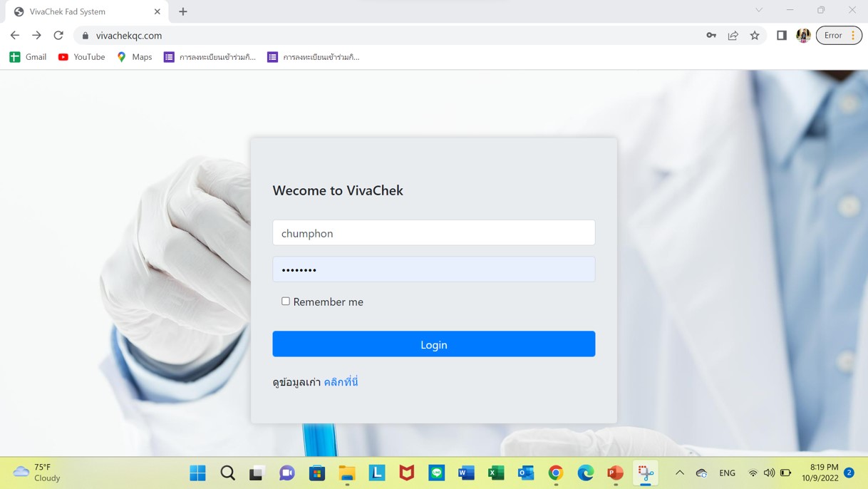
Task: Open the battery status tray icon
Action: [x=785, y=473]
